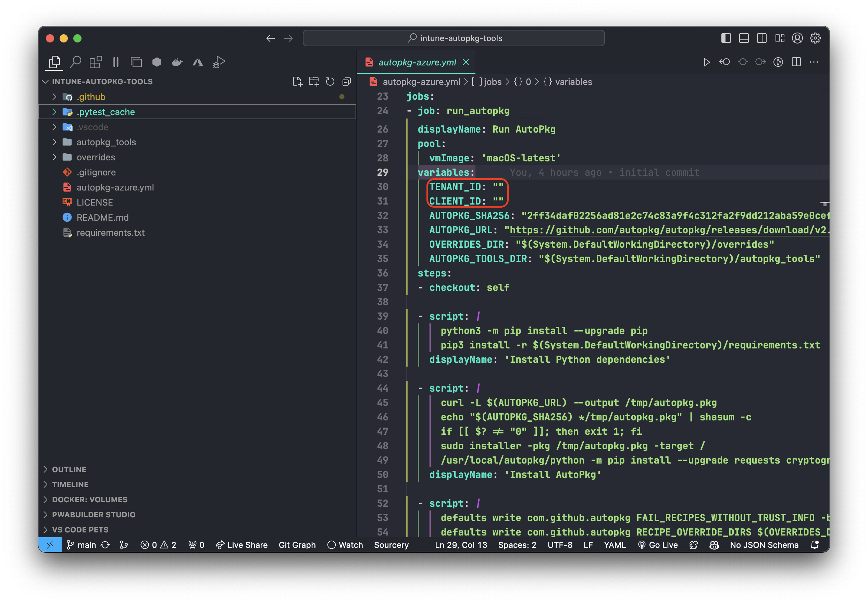
Task: Select the autopkg-azure.yml editor tab
Action: pyautogui.click(x=417, y=62)
